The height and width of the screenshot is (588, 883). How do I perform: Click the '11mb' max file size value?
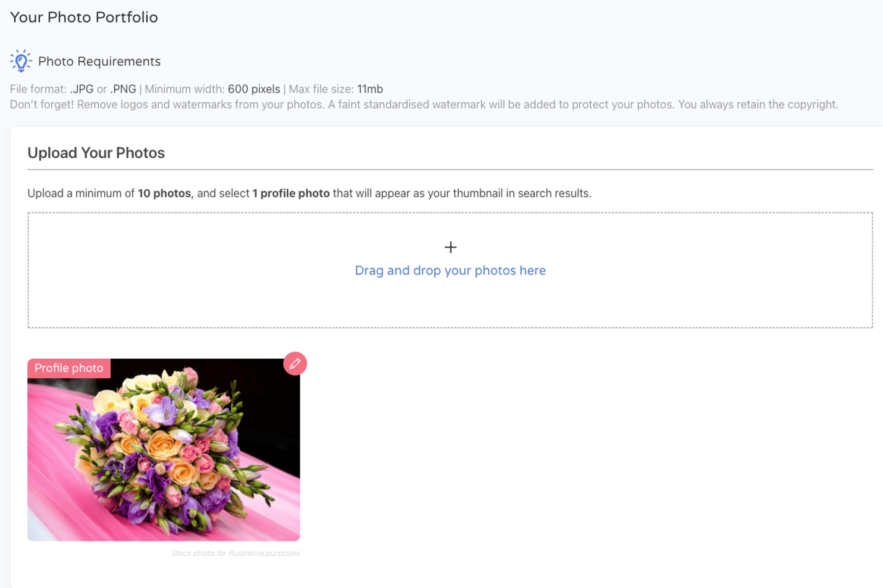(x=370, y=89)
